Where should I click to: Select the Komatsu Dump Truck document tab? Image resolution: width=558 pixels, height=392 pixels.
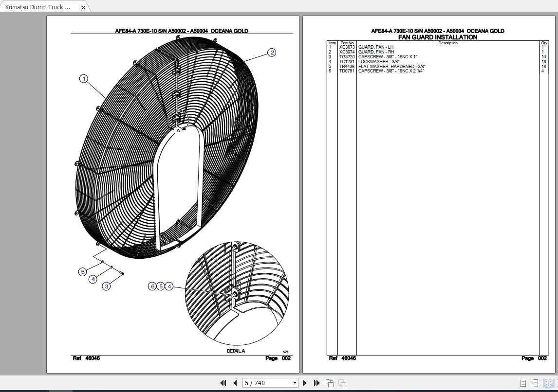coord(38,7)
